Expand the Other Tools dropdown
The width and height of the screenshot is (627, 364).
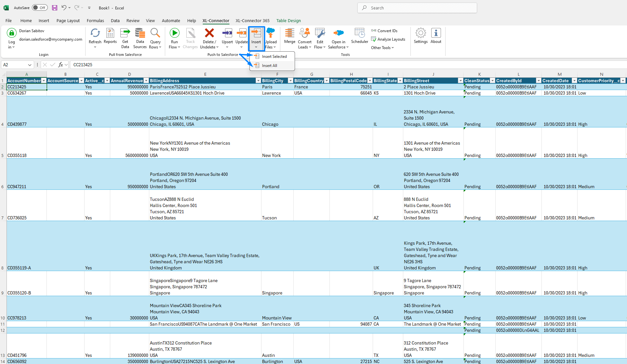(x=382, y=48)
